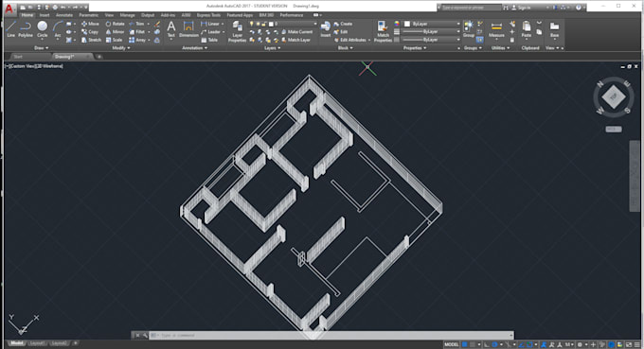The width and height of the screenshot is (644, 349).
Task: Click the Mirror tool
Action: point(115,31)
